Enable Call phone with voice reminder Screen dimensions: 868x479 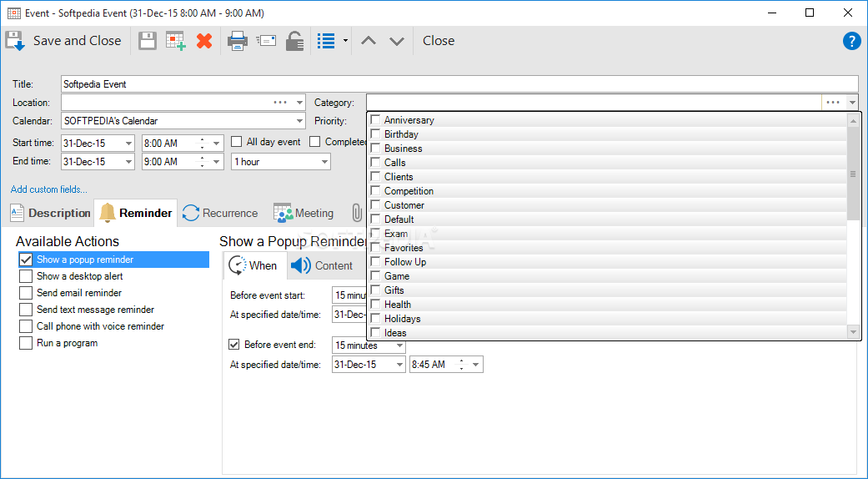coord(26,326)
